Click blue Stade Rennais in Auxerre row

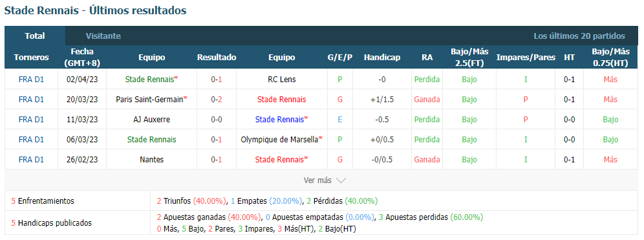tap(281, 120)
